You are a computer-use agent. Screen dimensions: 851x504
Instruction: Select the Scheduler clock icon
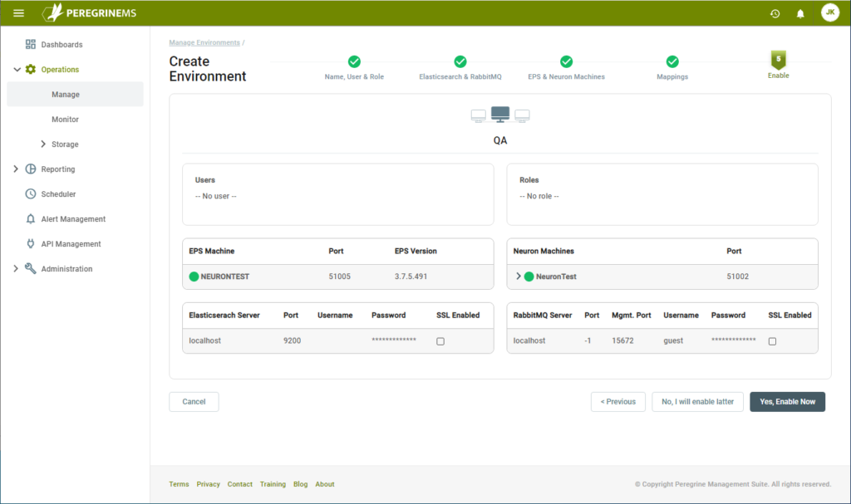click(x=30, y=193)
